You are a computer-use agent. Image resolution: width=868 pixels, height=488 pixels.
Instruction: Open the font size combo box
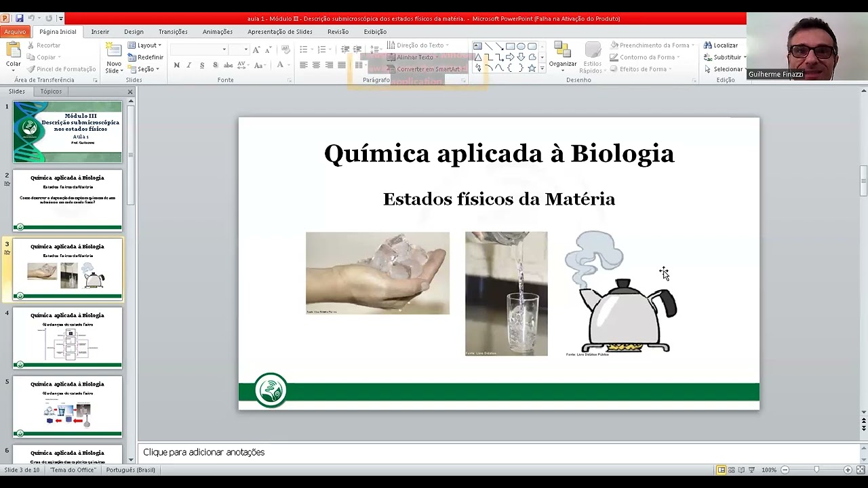239,49
